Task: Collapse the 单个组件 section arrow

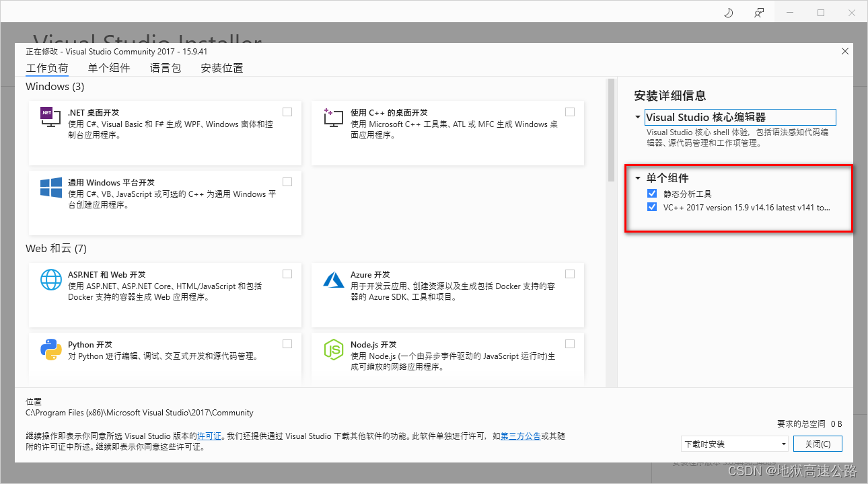Action: (x=637, y=178)
